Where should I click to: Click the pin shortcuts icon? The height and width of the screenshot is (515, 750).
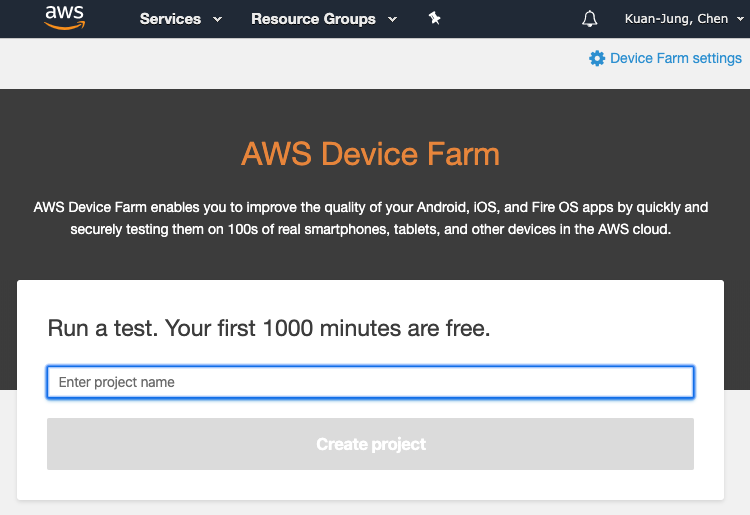click(434, 19)
